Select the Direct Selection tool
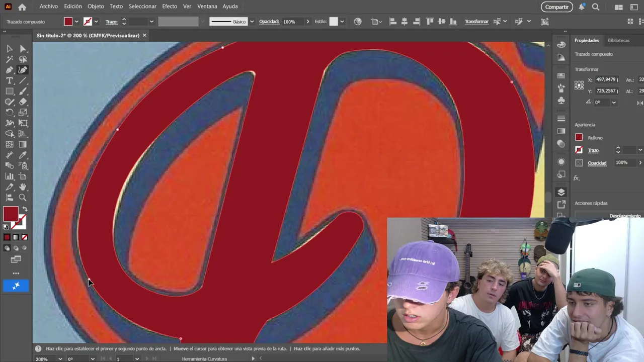Viewport: 644px width, 362px height. click(23, 49)
